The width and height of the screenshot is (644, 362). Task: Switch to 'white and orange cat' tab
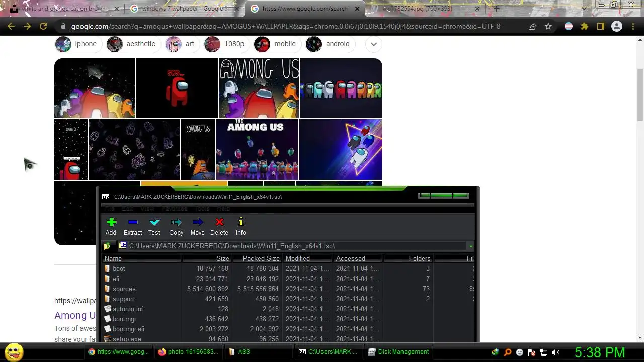pos(64,9)
